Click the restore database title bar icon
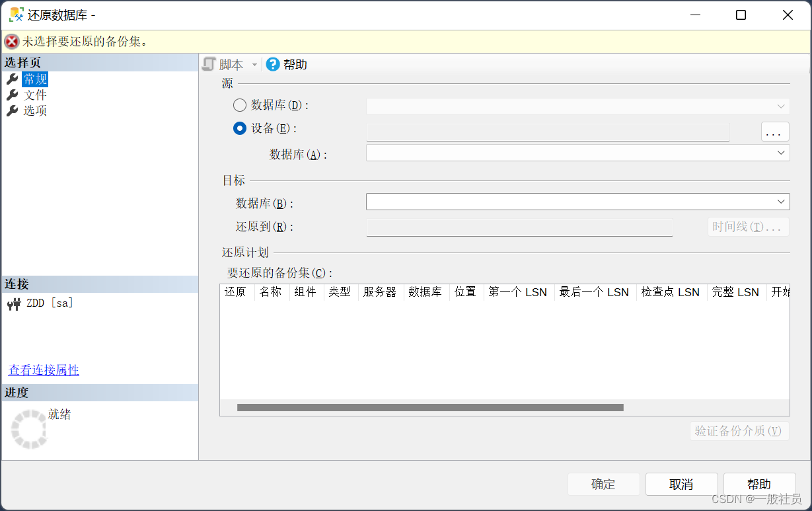The width and height of the screenshot is (812, 511). (x=17, y=15)
